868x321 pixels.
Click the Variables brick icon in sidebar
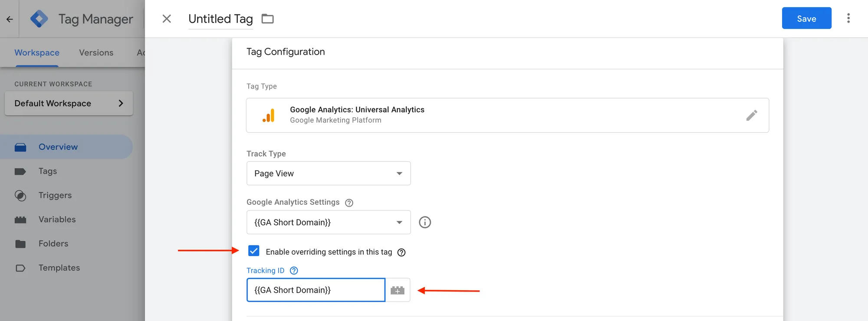coord(20,220)
